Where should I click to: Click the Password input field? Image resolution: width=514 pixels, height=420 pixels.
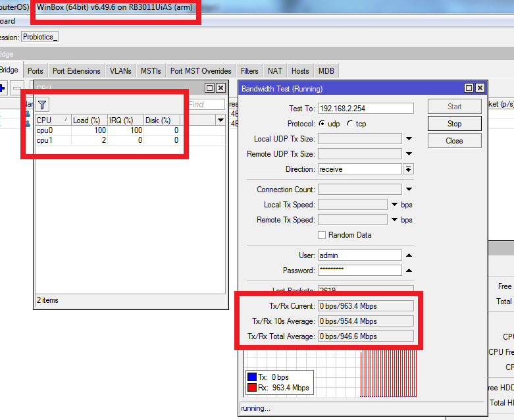(359, 271)
